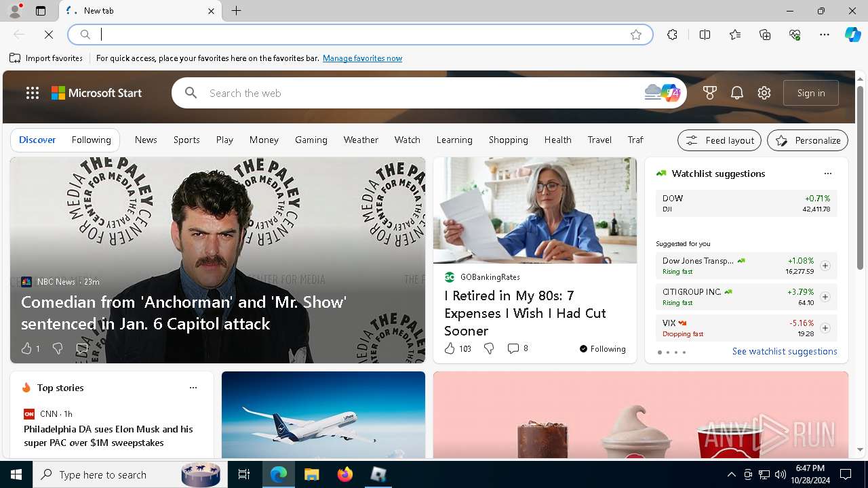Screen dimensions: 868x488
Task: Toggle Following for GOBankingRates
Action: [602, 349]
